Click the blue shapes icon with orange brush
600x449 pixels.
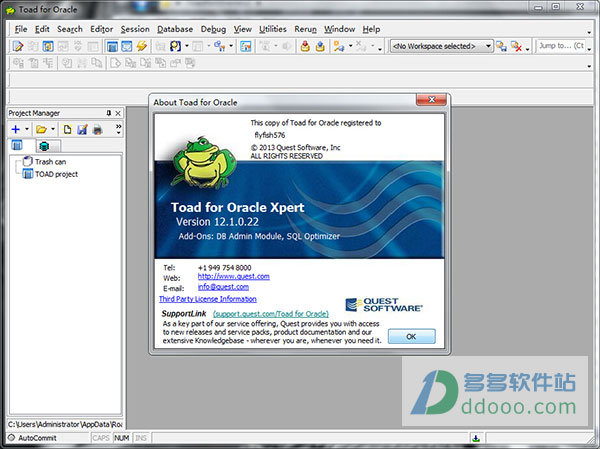219,46
